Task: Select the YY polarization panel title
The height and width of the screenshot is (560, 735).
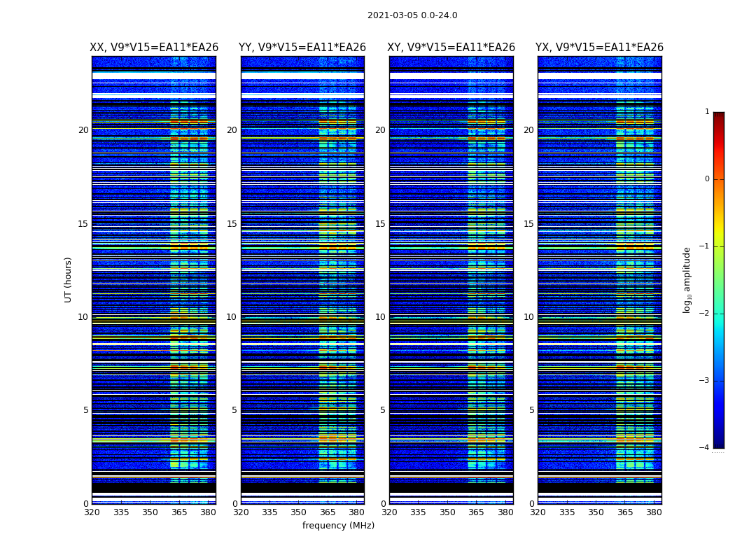Action: [x=302, y=48]
